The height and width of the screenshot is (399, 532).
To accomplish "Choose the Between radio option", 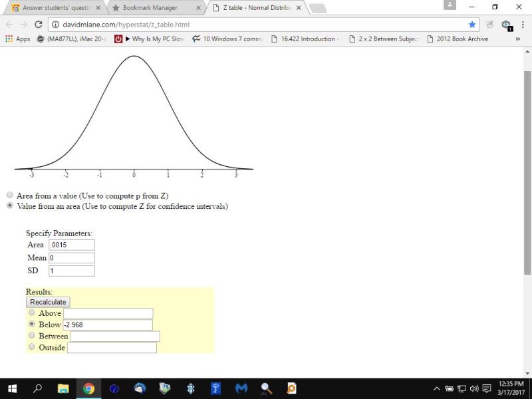I will (x=31, y=335).
